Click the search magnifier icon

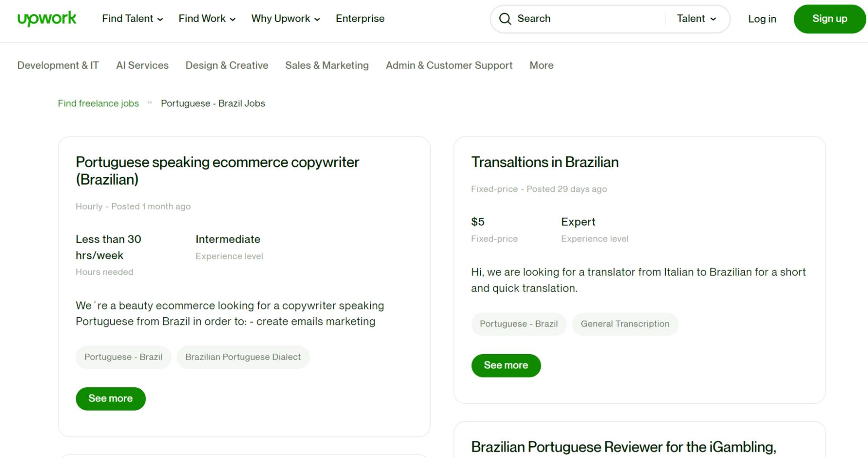(x=505, y=19)
